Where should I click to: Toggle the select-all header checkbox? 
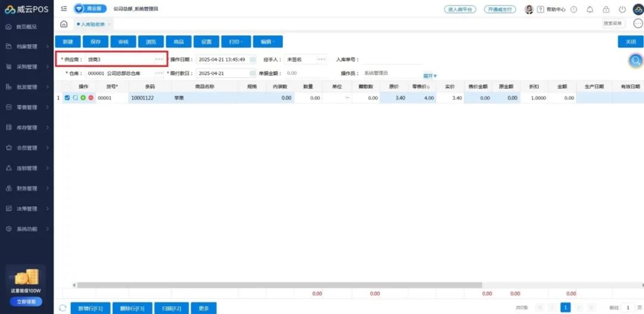click(67, 86)
